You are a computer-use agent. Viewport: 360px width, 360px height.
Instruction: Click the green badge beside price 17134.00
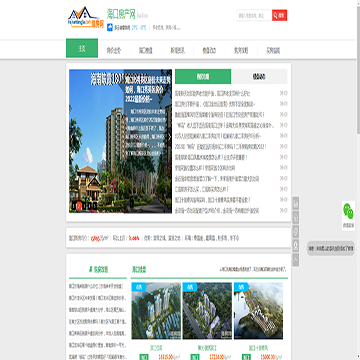195,357
